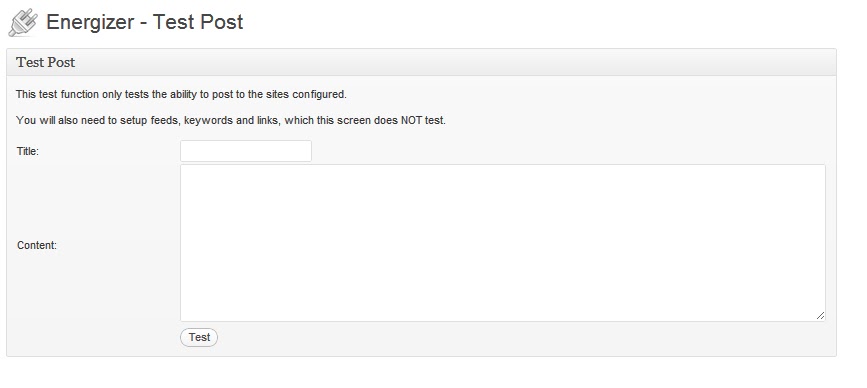
Task: Click the Content: label
Action: point(37,245)
